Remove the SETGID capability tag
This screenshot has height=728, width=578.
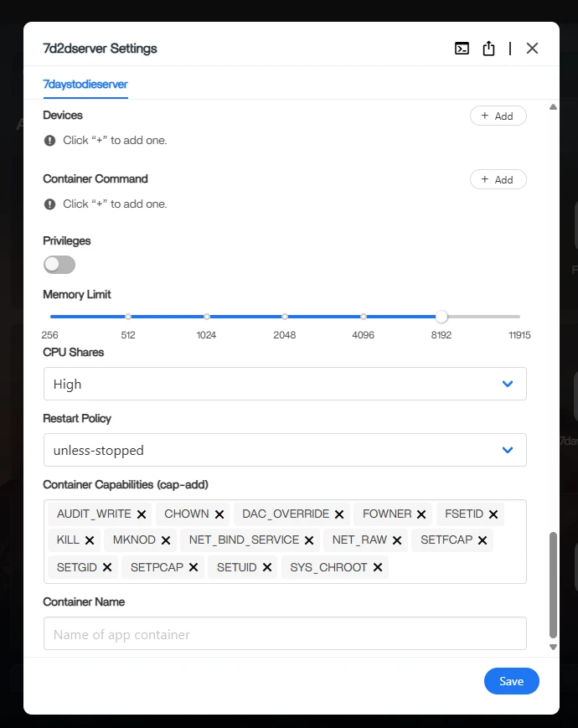pos(107,567)
